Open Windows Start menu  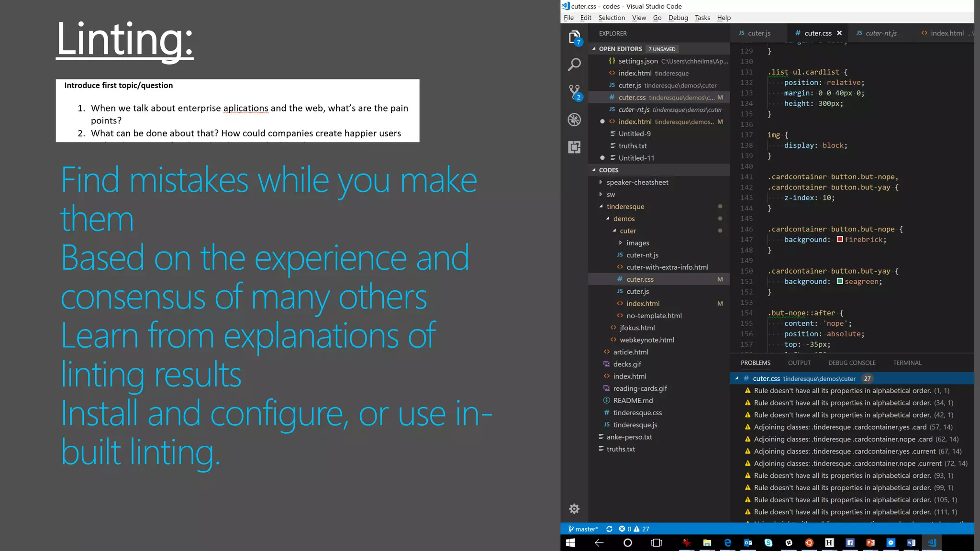click(x=570, y=543)
